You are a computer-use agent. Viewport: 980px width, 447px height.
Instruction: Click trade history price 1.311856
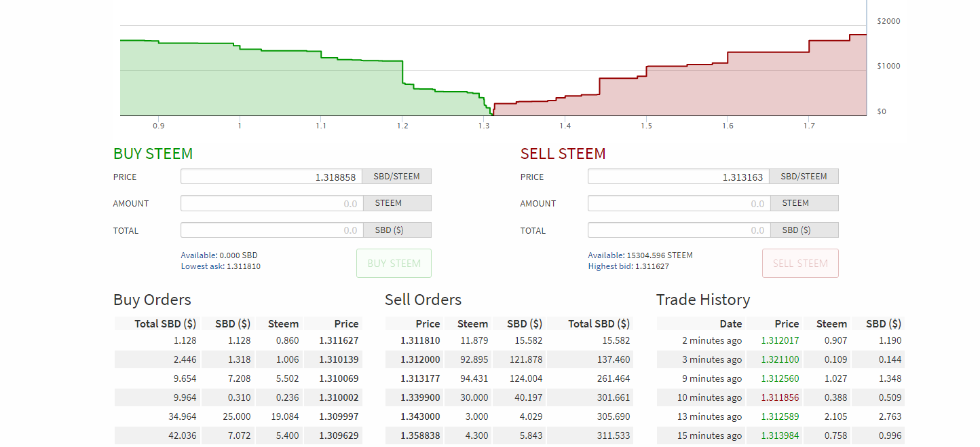(x=780, y=397)
